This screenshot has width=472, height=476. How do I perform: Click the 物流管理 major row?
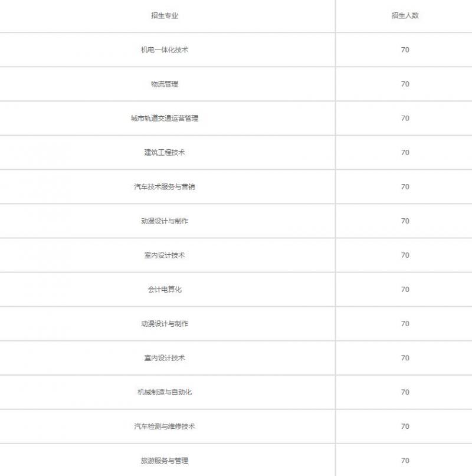165,84
